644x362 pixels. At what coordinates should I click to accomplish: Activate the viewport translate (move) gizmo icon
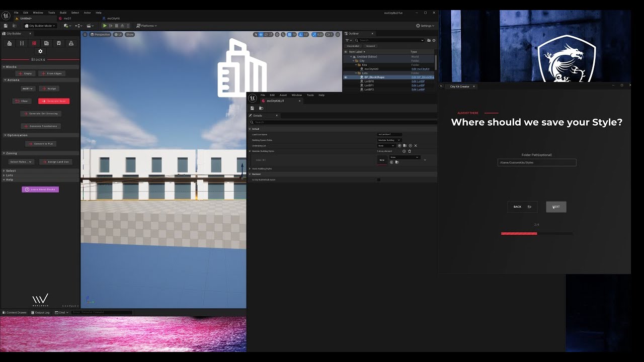pyautogui.click(x=261, y=35)
